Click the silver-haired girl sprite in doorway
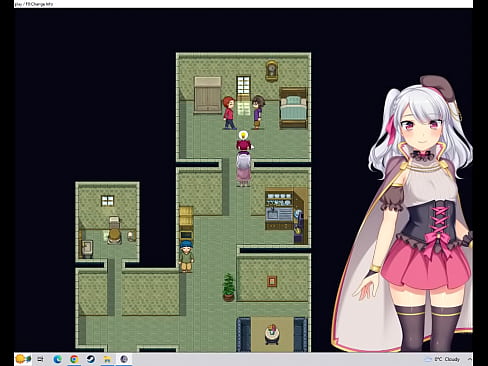This screenshot has width=488, height=366. click(x=243, y=170)
